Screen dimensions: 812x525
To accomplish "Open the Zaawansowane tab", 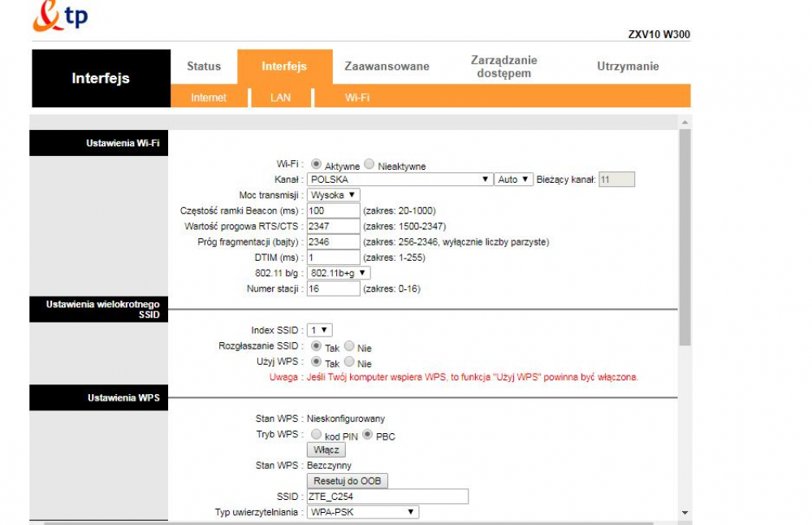I will (387, 67).
